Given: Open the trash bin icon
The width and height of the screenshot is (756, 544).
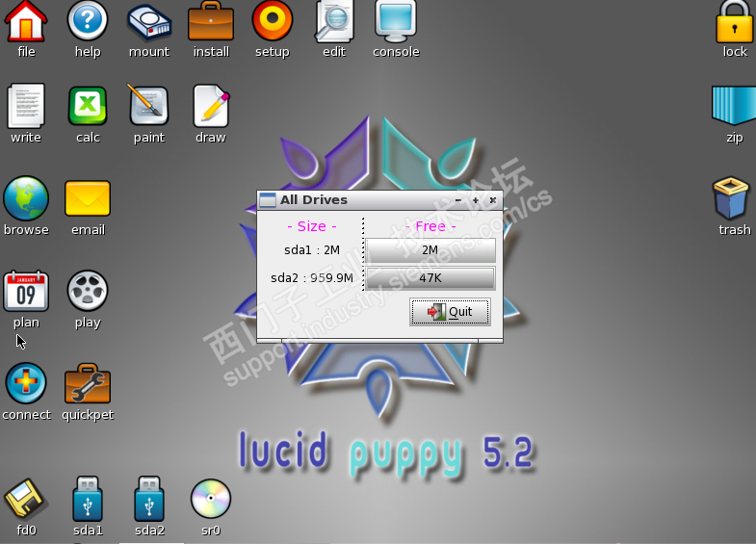Looking at the screenshot, I should [731, 198].
